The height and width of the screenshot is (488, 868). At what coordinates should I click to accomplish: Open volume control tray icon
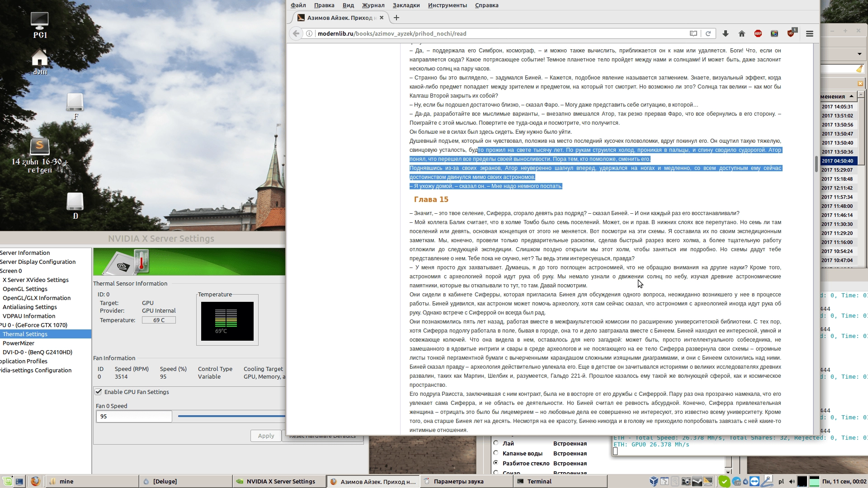pyautogui.click(x=792, y=482)
